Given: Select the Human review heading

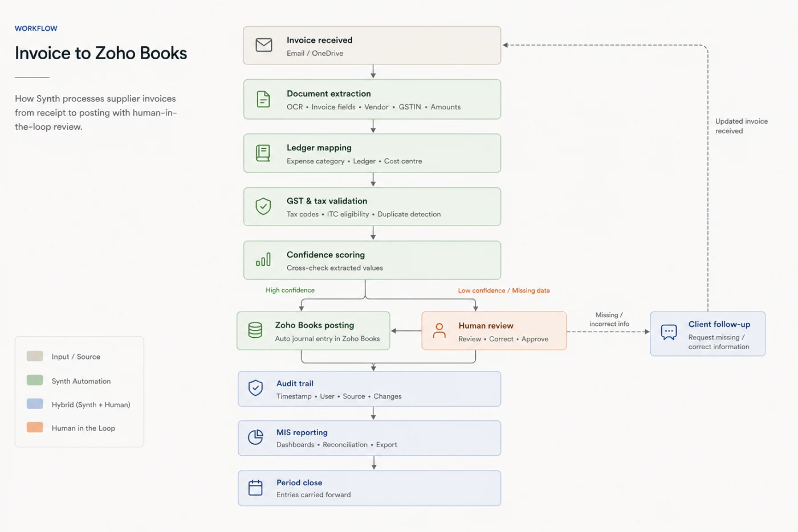Looking at the screenshot, I should 486,326.
